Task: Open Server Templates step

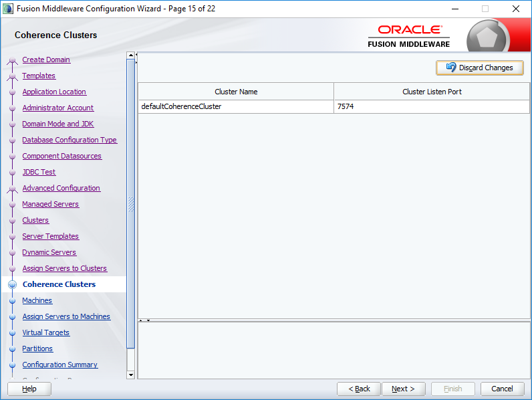Action: 51,236
